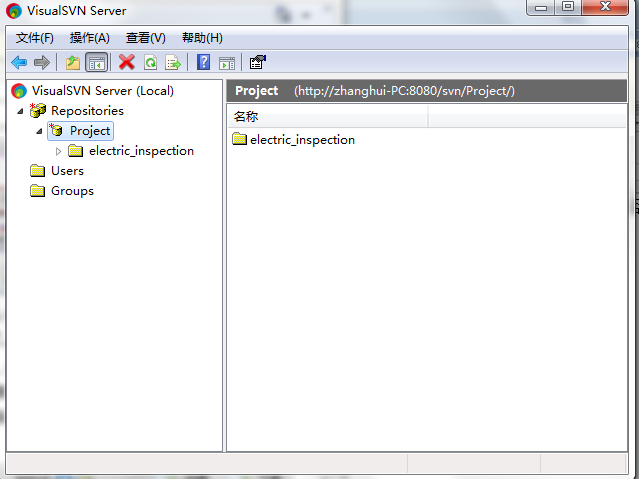
Task: Close the VisualSVN Server window
Action: [605, 7]
